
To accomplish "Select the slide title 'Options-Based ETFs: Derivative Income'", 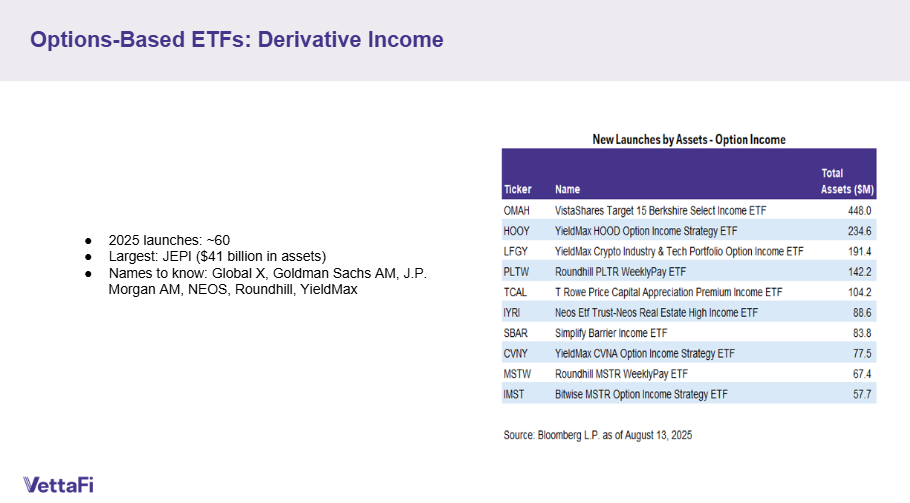I will point(237,39).
